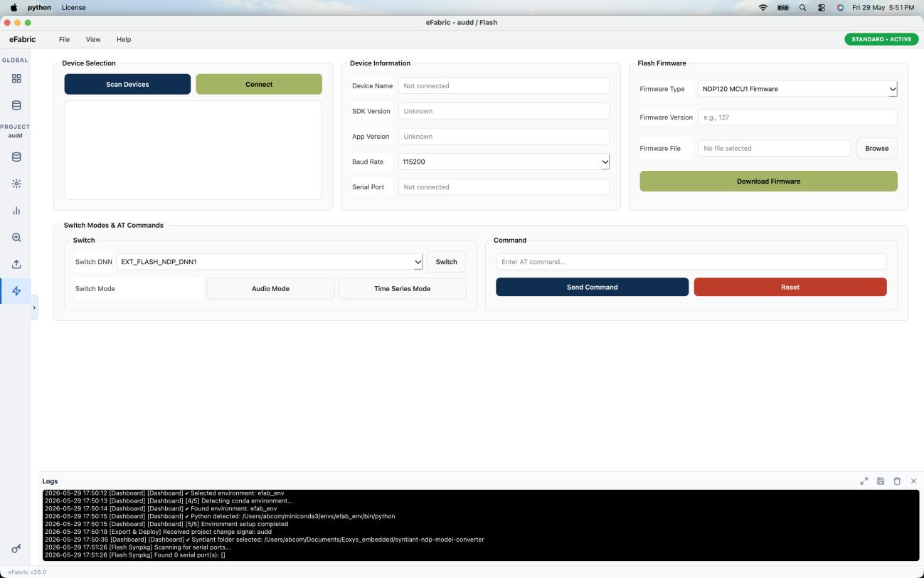
Task: Open the python menu in the menu bar
Action: coord(39,7)
